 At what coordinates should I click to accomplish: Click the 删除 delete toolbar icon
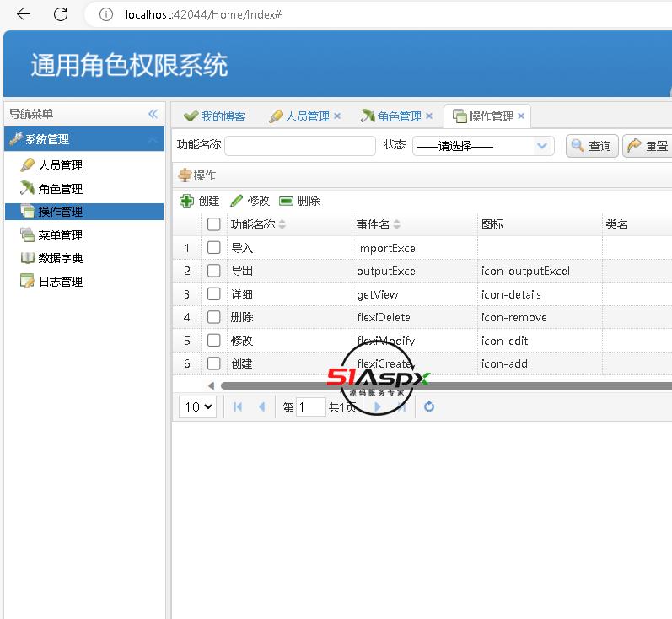point(287,201)
